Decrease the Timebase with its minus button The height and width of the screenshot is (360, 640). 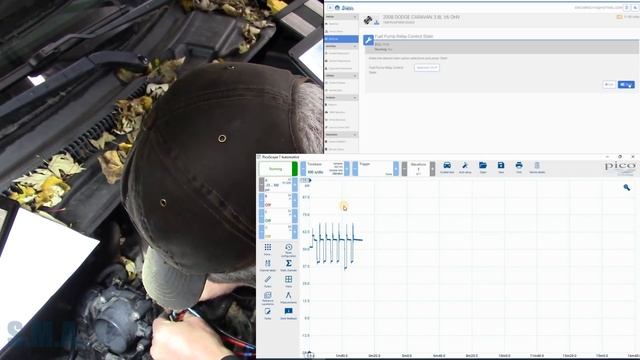(x=303, y=169)
